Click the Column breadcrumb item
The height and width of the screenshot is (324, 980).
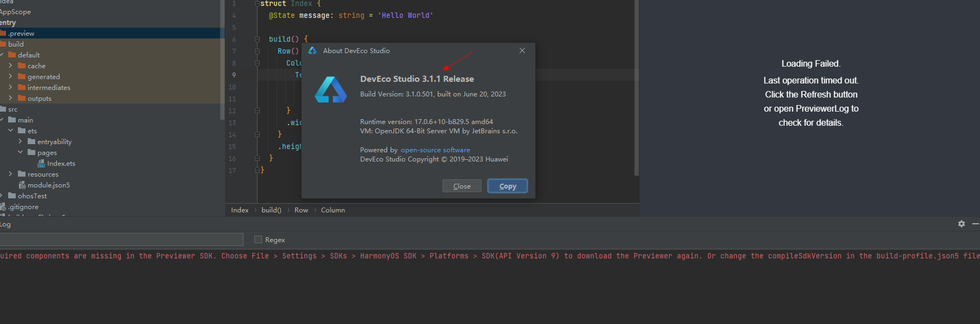pos(332,210)
